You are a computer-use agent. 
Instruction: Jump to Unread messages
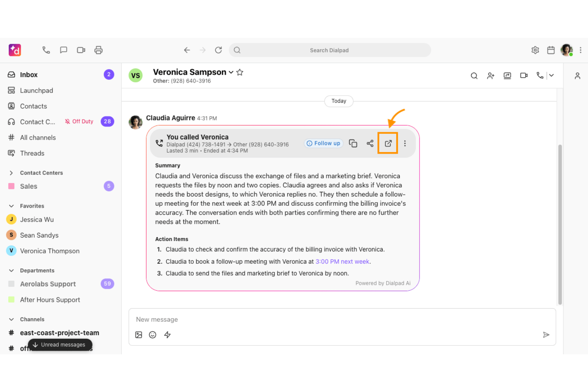coord(60,345)
